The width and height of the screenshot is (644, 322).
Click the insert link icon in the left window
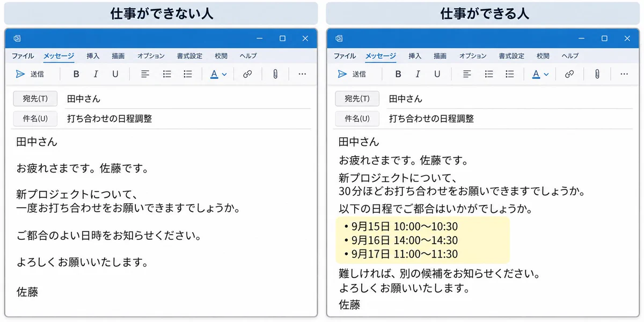click(x=247, y=74)
